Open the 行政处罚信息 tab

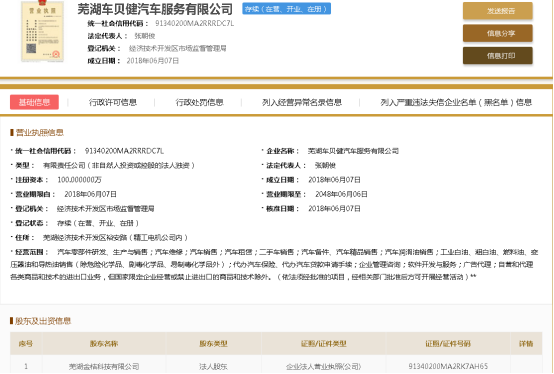[200, 102]
